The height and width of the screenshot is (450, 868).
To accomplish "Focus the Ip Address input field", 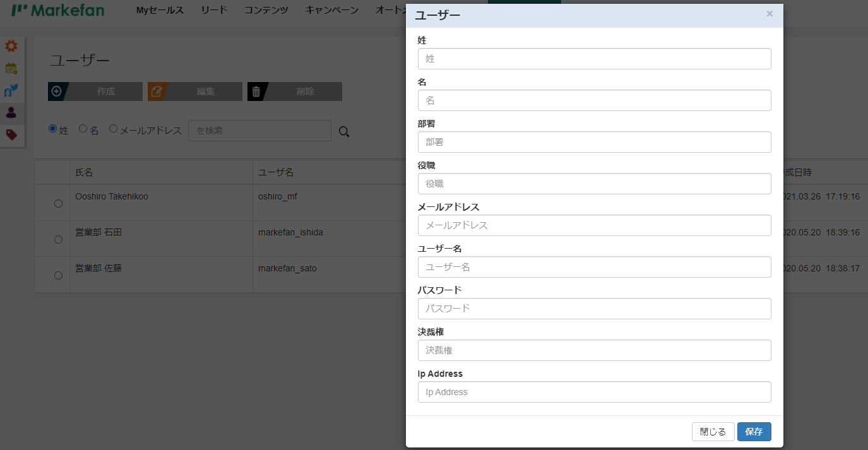I will pyautogui.click(x=595, y=392).
